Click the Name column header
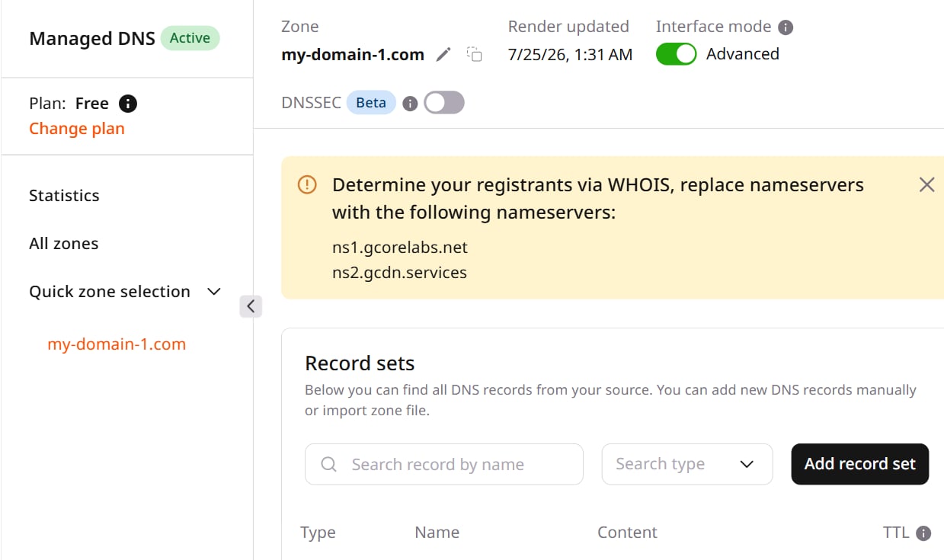This screenshot has height=560, width=944. point(437,533)
